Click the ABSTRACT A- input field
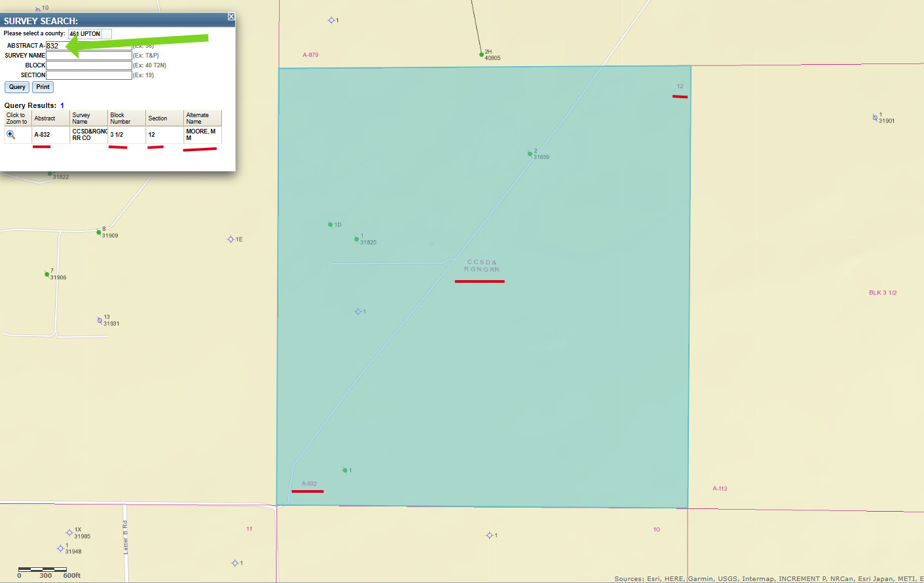Viewport: 924px width, 583px height. [88, 46]
